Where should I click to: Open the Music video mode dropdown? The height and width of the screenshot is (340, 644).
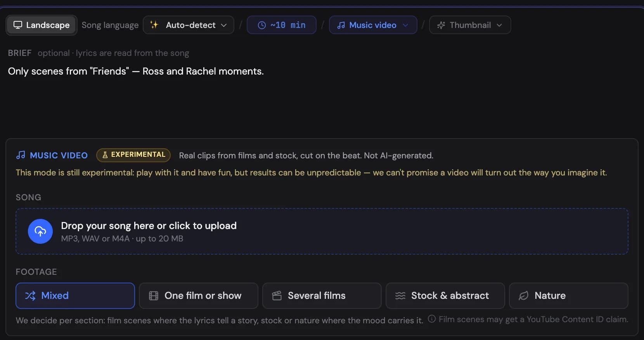(373, 25)
